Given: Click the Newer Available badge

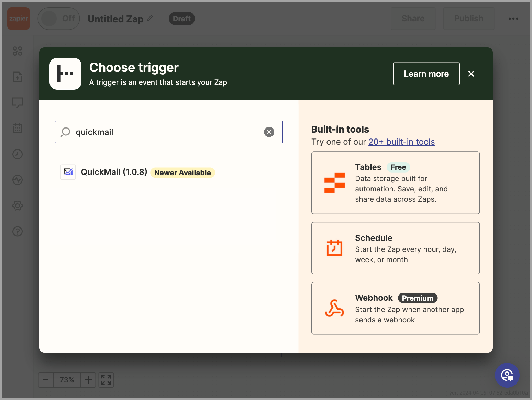Looking at the screenshot, I should point(182,173).
